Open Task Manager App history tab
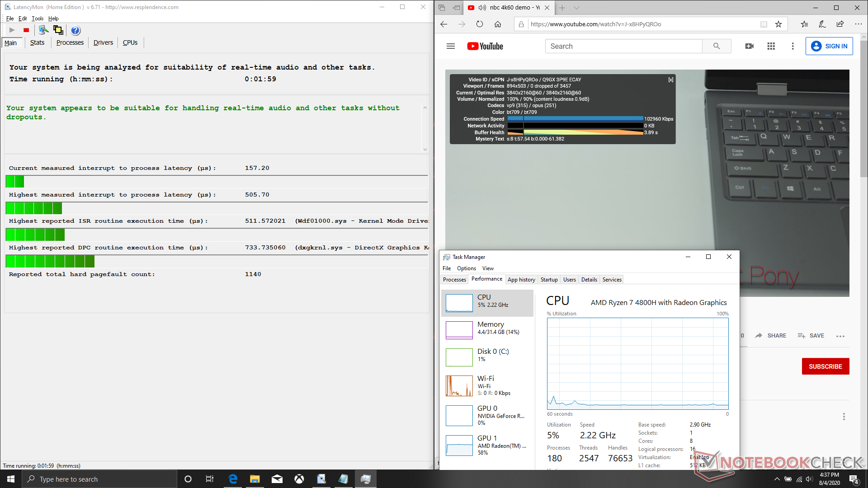 point(521,280)
